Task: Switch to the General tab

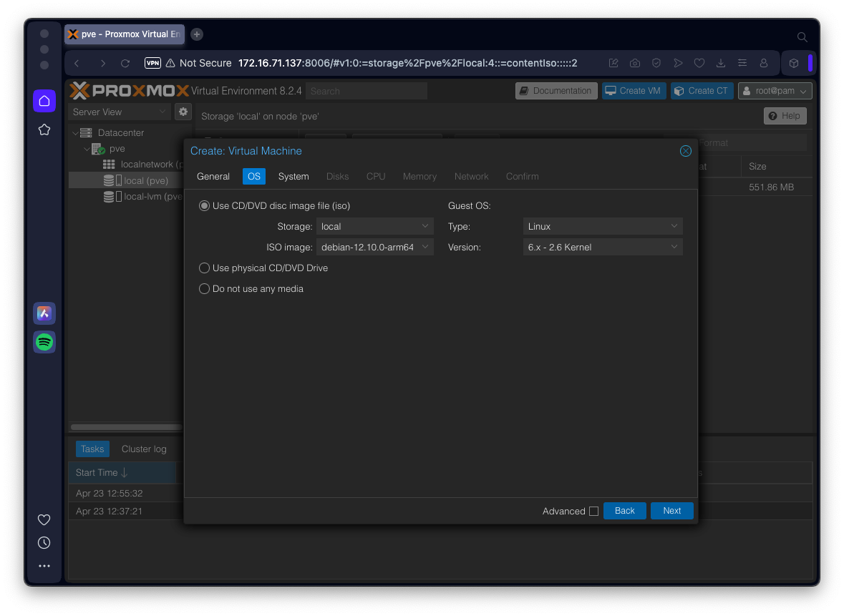Action: tap(213, 177)
